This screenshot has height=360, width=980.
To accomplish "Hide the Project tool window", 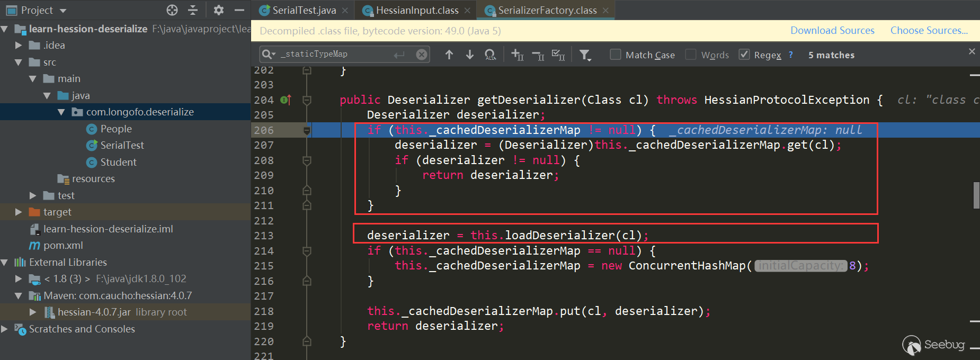I will click(x=239, y=10).
